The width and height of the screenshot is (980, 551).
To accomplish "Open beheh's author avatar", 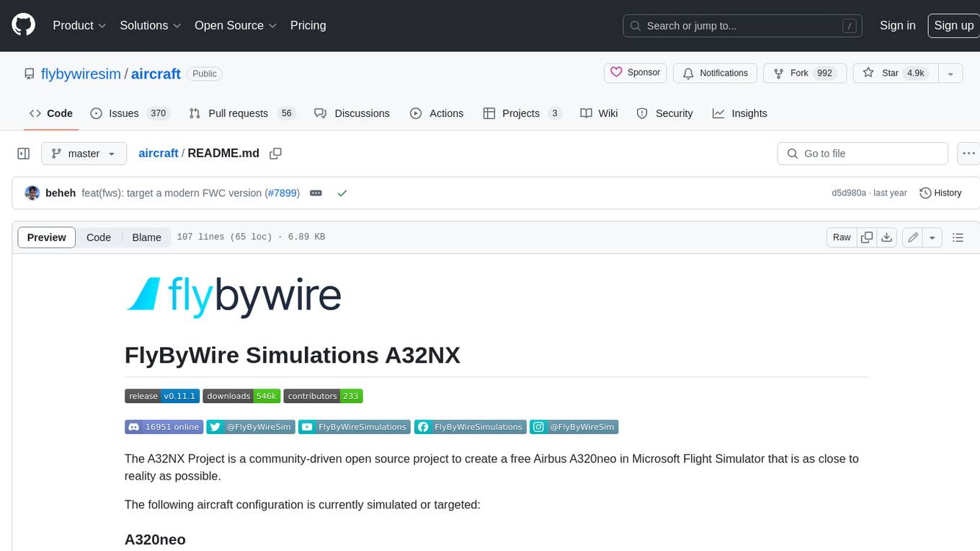I will point(32,193).
